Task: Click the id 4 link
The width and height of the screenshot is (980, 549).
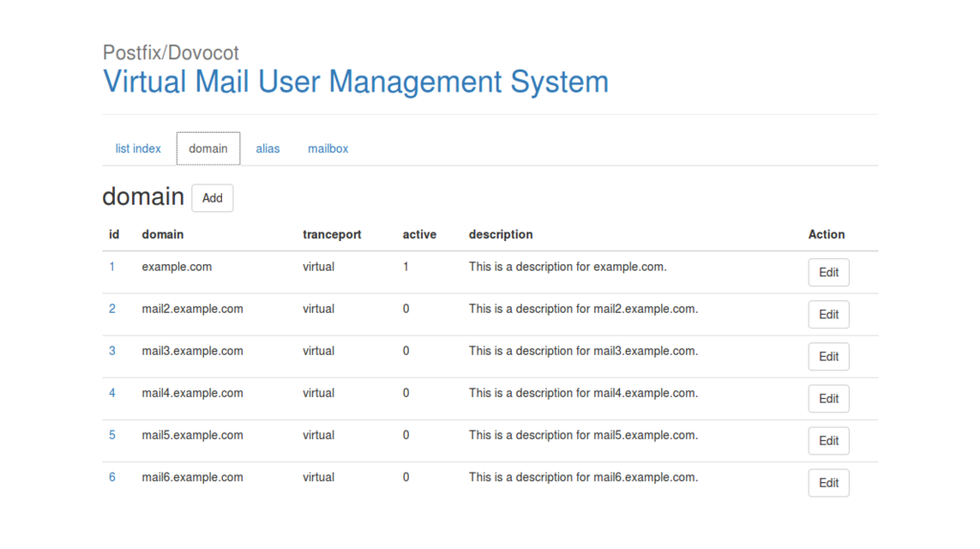Action: pos(112,393)
